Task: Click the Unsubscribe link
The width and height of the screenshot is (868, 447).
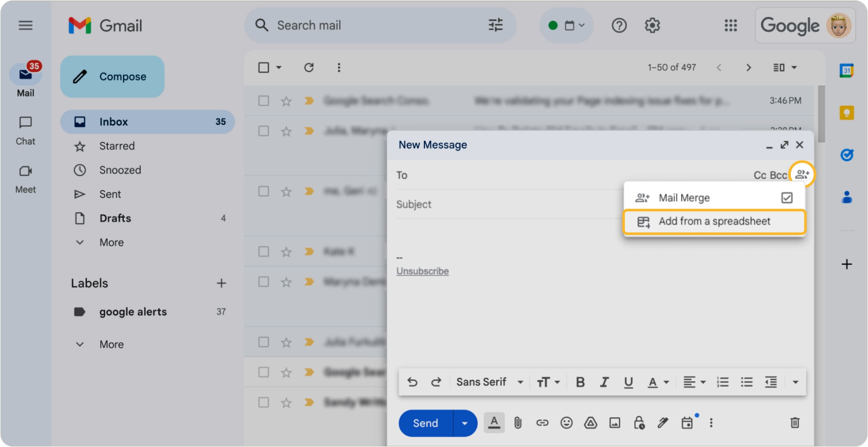Action: pos(422,271)
